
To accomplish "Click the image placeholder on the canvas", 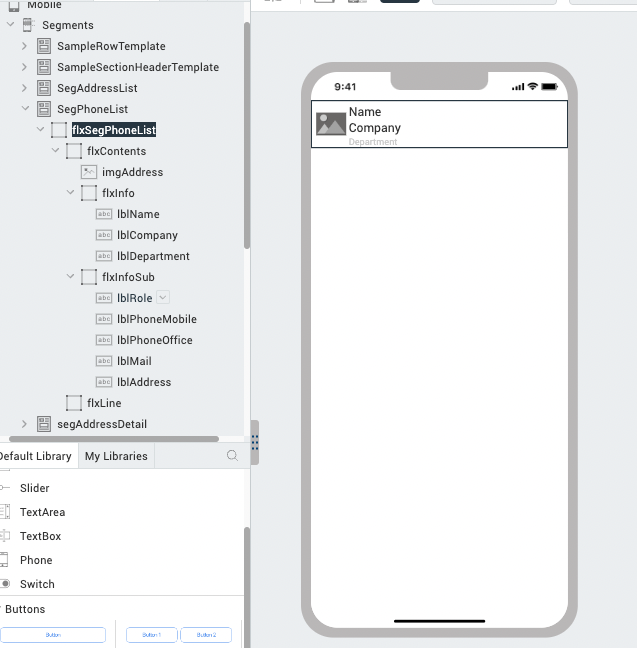I will (331, 124).
